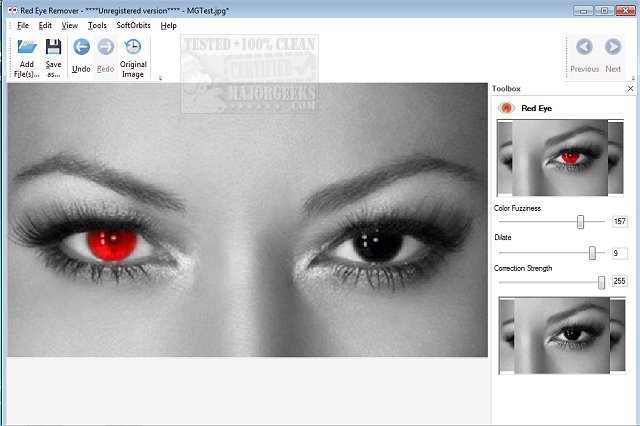
Task: Open the Tools menu
Action: (x=97, y=25)
